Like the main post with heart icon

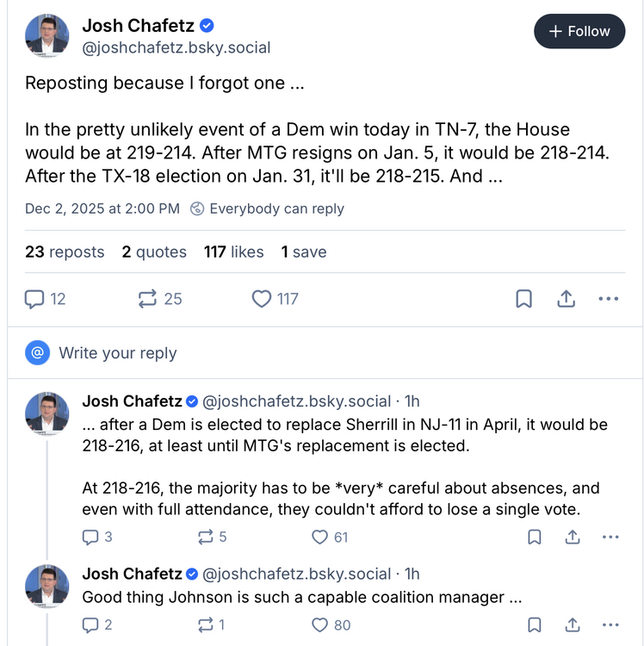(x=262, y=299)
